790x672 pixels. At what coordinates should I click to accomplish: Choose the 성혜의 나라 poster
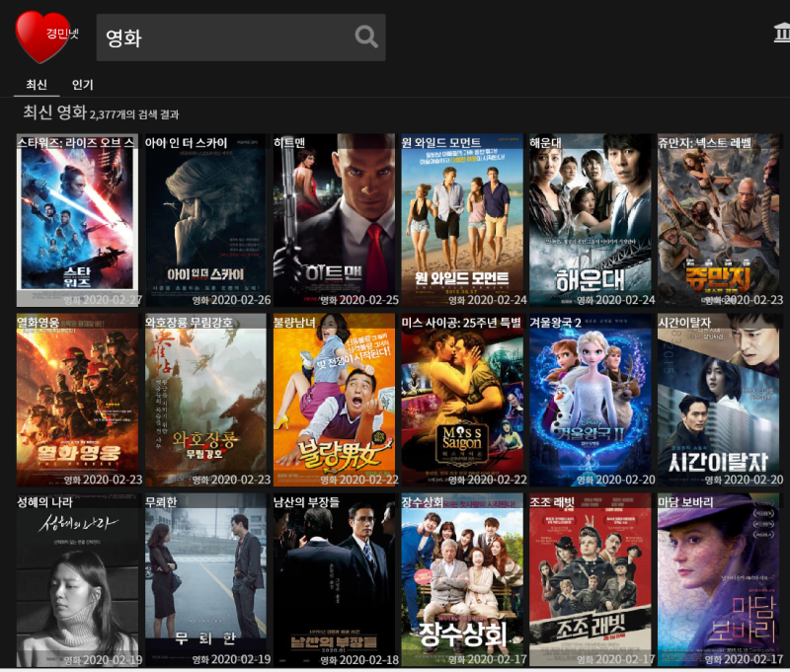(77, 580)
